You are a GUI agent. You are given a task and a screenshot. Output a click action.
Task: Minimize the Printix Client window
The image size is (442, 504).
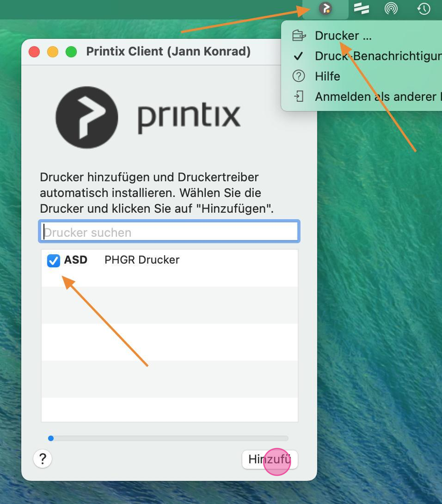click(x=53, y=52)
